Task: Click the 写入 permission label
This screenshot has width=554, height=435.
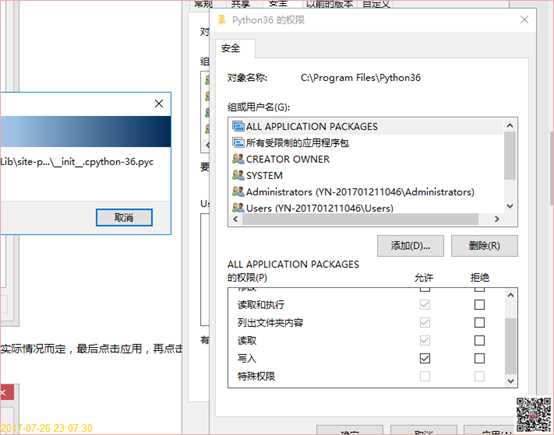Action: pyautogui.click(x=247, y=358)
